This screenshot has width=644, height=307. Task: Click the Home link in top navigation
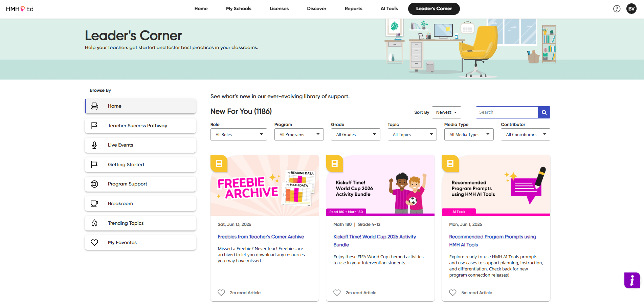pyautogui.click(x=201, y=9)
